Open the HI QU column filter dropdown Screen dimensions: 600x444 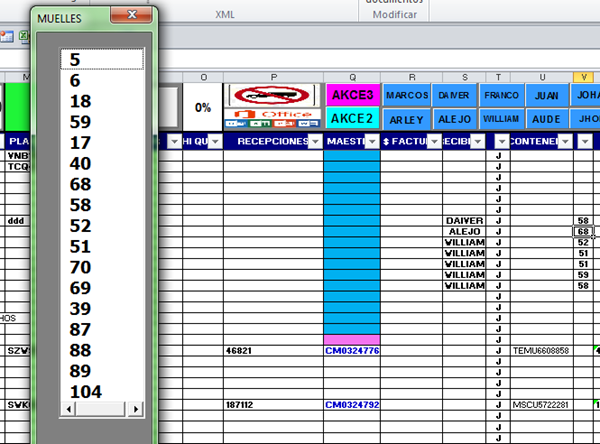tap(215, 142)
